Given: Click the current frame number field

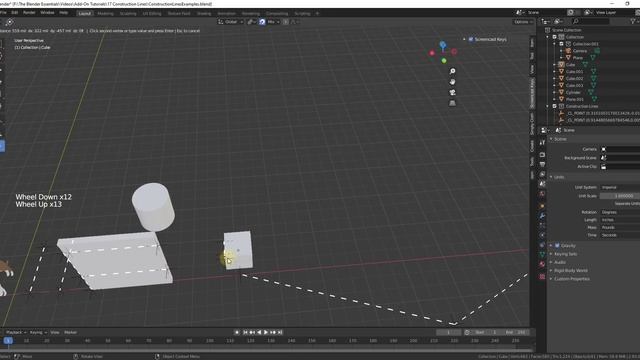Looking at the screenshot, I should click(449, 332).
